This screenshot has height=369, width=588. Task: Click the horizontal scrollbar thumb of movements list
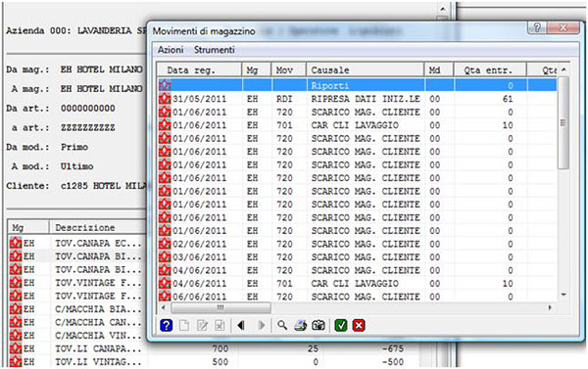click(220, 307)
